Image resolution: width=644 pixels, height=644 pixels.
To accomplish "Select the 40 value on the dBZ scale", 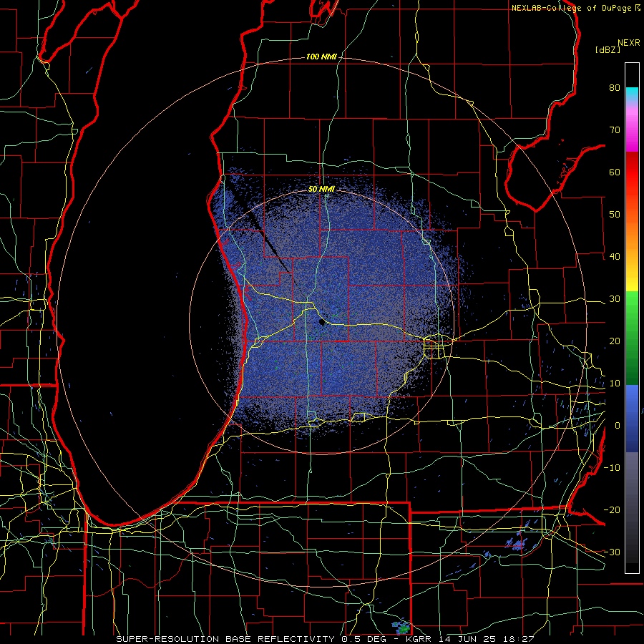I will coord(615,257).
